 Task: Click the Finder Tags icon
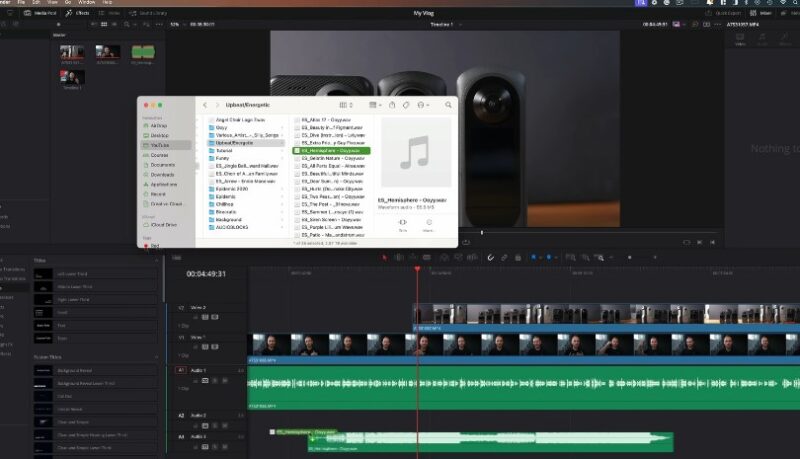pyautogui.click(x=406, y=105)
